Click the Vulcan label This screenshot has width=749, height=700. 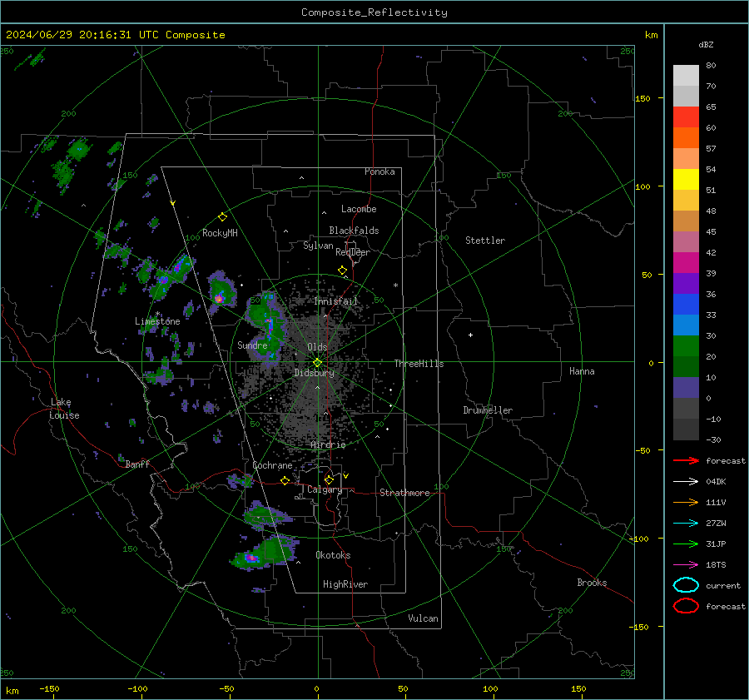pos(423,618)
